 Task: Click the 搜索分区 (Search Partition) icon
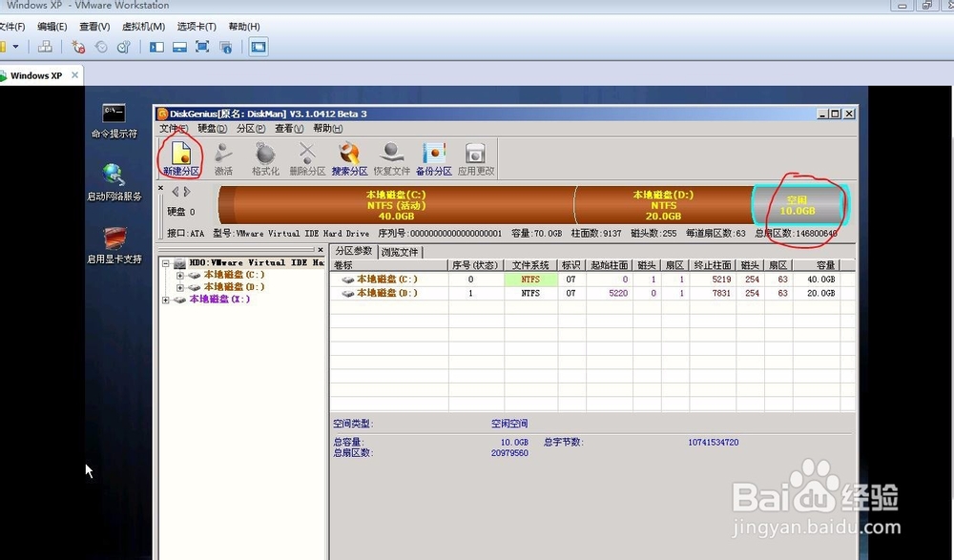[349, 158]
